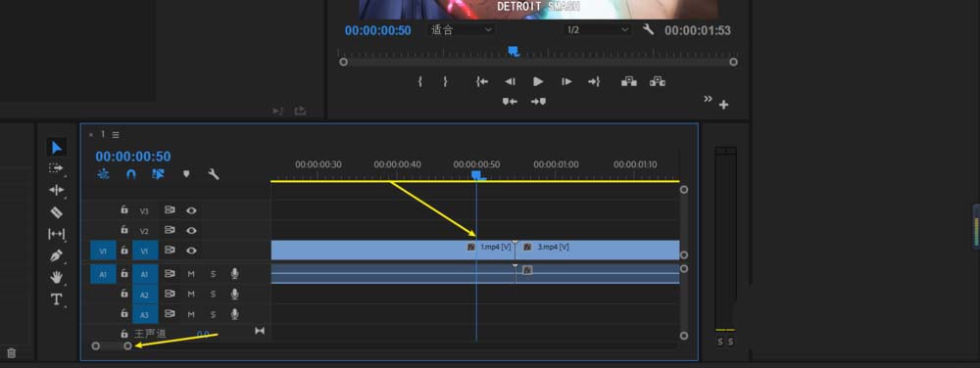Open the 适合 zoom level dropdown
This screenshot has width=980, height=368.
(x=462, y=29)
